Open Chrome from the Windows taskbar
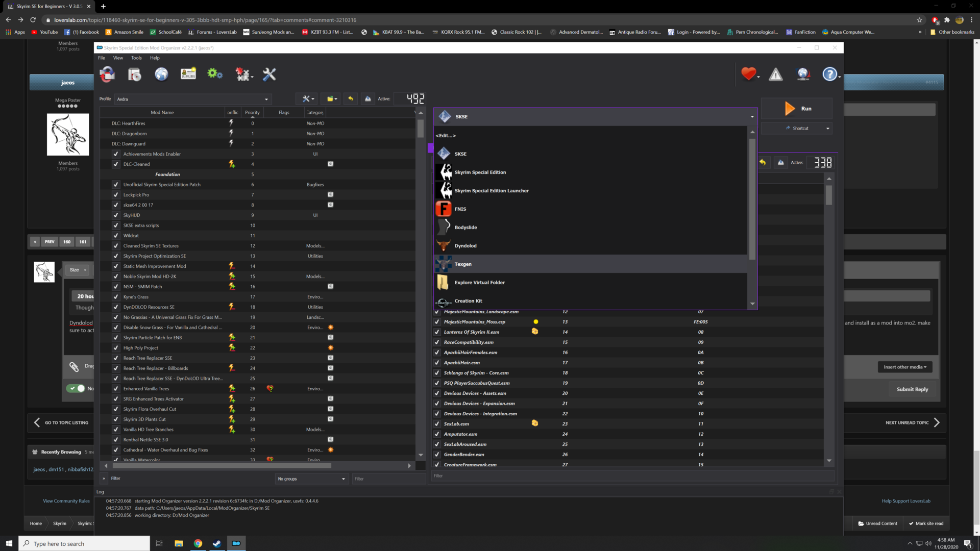Screen dimensions: 980x551 coord(198,543)
